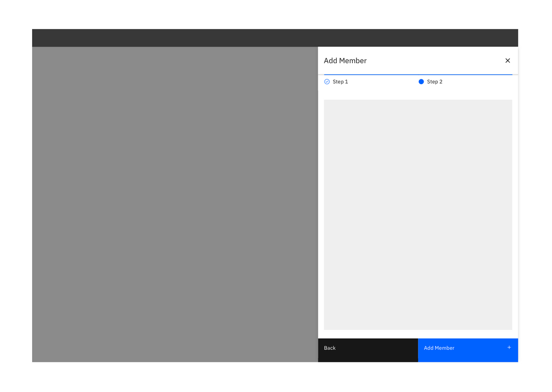Dismiss the Add Member panel with the close icon
Viewport: 552px width, 392px height.
coord(507,60)
